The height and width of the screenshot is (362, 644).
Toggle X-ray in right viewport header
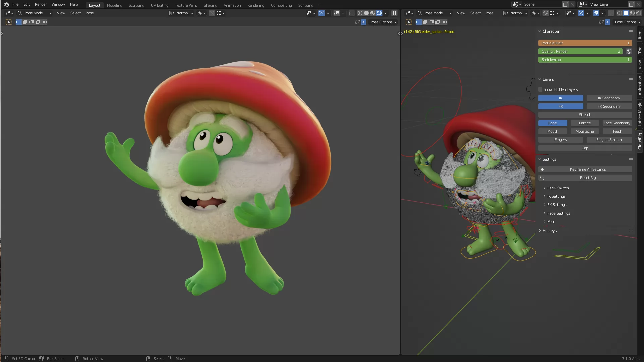(x=611, y=13)
